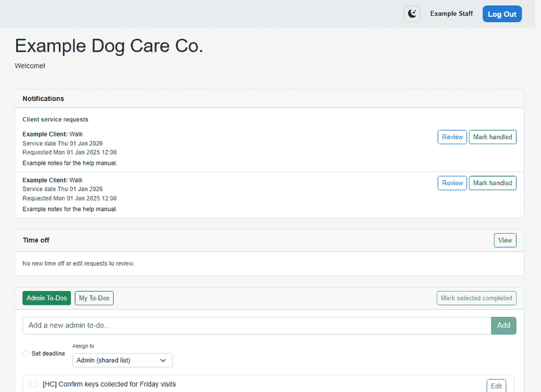Click the Welcome! text
The width and height of the screenshot is (541, 392).
(x=29, y=66)
